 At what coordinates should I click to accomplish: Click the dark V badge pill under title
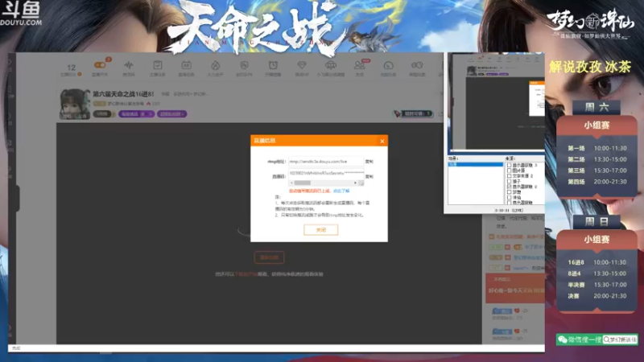103,113
